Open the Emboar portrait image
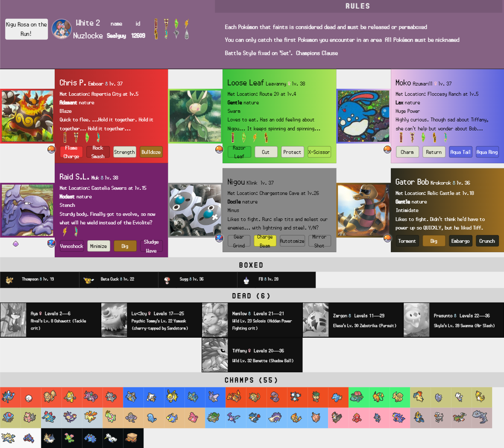Image resolution: width=504 pixels, height=448 pixels. 27,116
